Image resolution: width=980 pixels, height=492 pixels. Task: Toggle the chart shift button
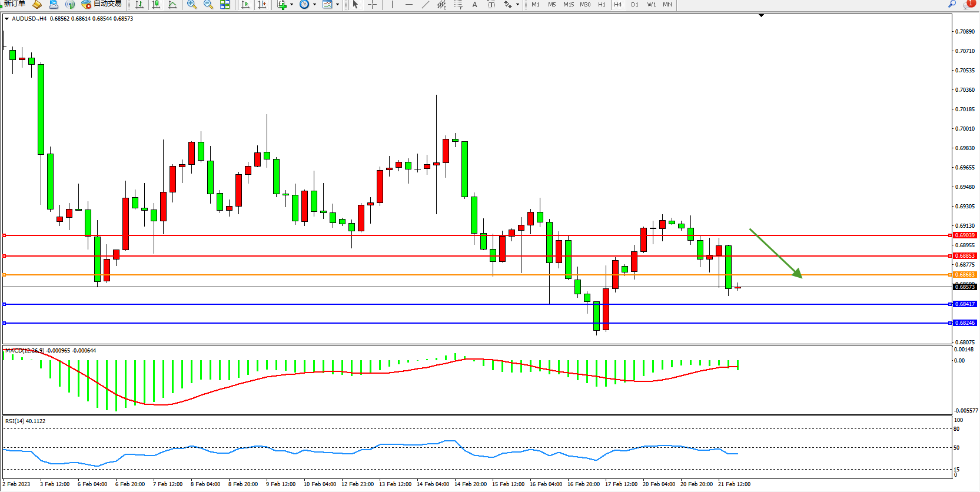262,4
